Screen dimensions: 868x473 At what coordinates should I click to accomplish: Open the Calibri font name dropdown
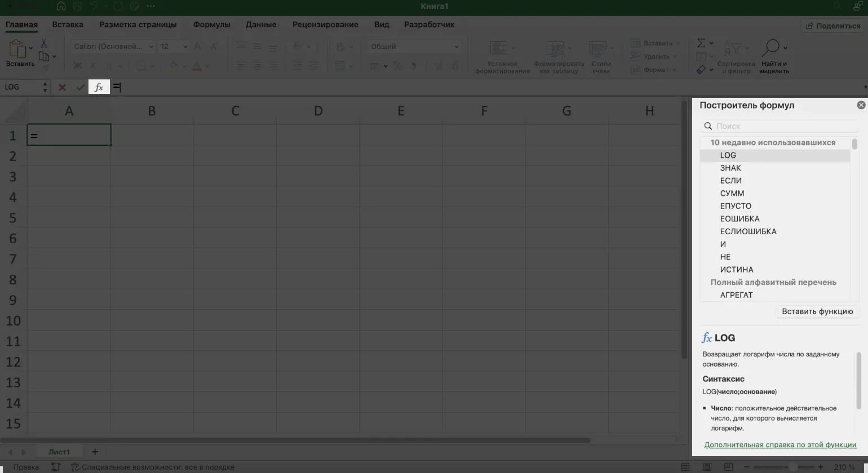151,47
